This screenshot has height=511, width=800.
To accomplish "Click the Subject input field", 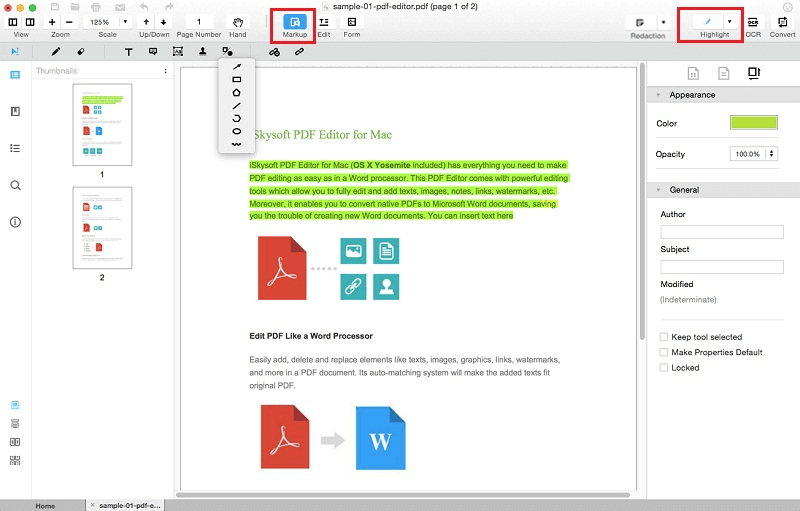I will (x=721, y=267).
